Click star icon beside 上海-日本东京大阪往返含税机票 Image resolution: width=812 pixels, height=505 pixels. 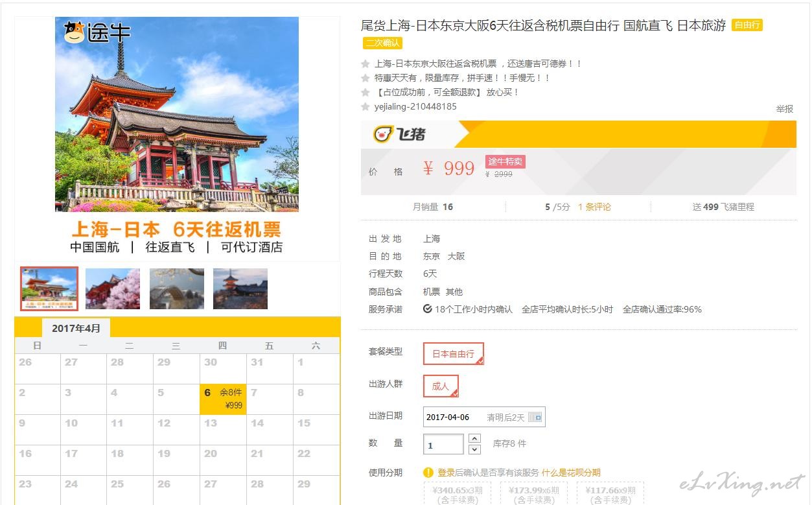(x=365, y=64)
